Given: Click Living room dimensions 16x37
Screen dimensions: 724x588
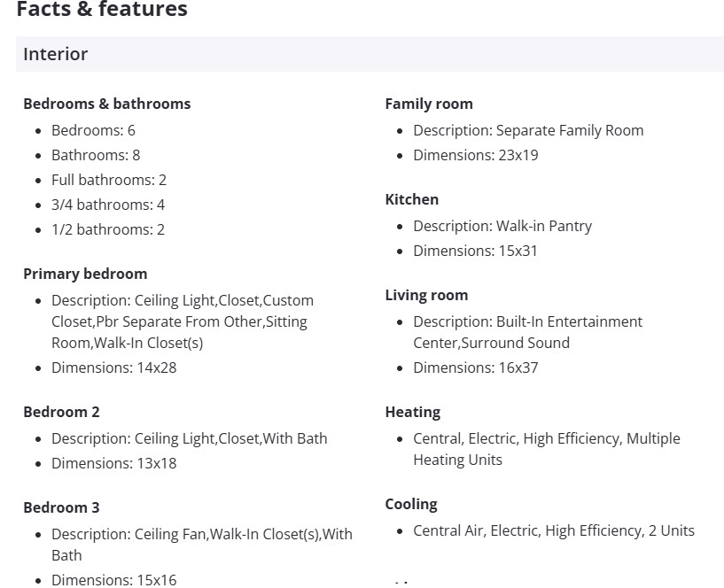Looking at the screenshot, I should tap(475, 367).
